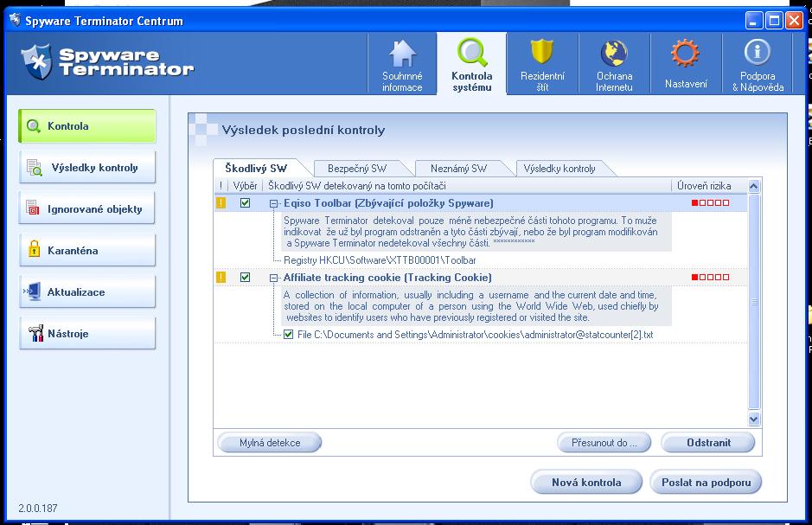The image size is (812, 525).
Task: Switch to the Neznámý SW tab
Action: (459, 169)
